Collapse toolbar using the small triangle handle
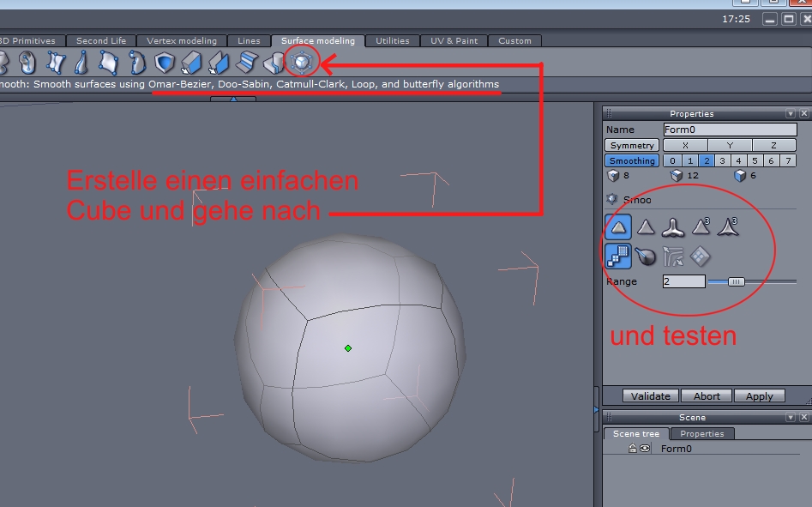The image size is (812, 507). [x=233, y=99]
